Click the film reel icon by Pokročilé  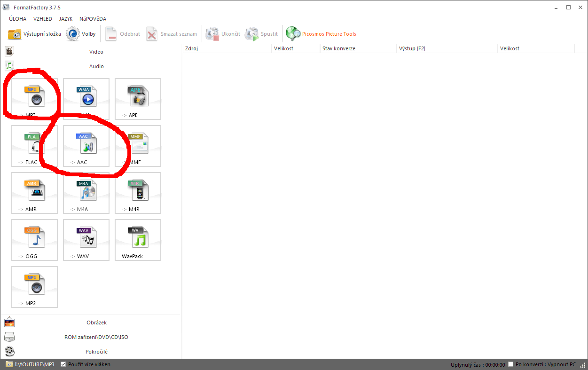click(x=9, y=351)
